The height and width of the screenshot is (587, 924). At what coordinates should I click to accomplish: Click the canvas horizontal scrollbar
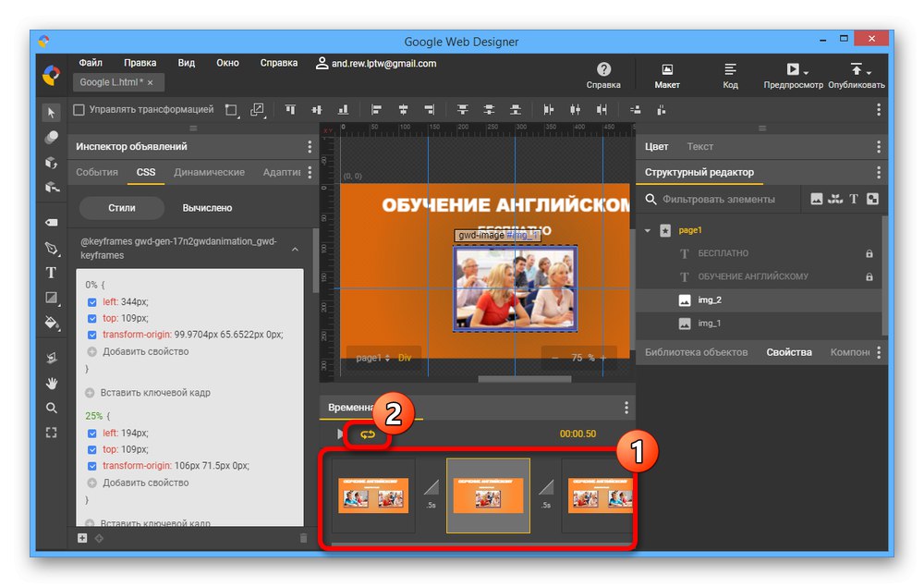pos(525,379)
